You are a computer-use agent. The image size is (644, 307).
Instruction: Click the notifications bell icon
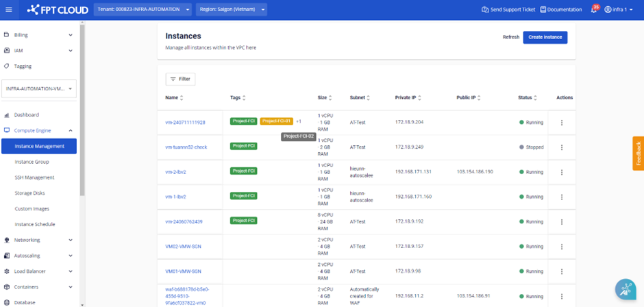coord(593,10)
